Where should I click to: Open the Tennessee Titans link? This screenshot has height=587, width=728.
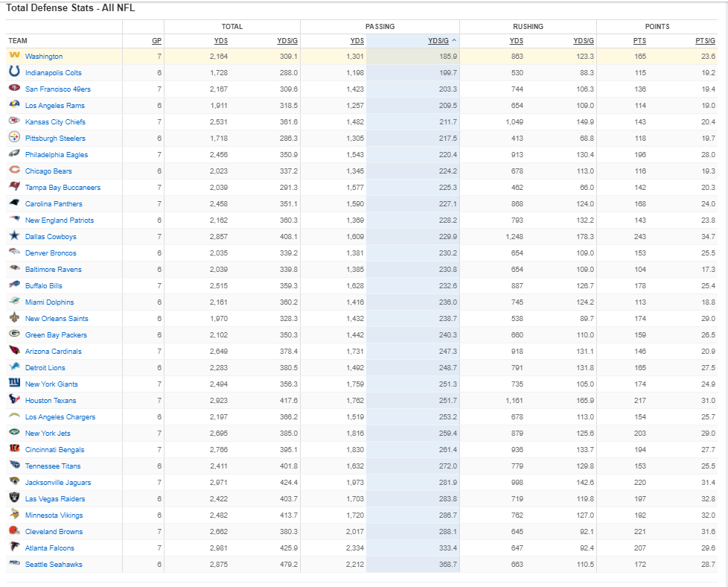pyautogui.click(x=53, y=466)
